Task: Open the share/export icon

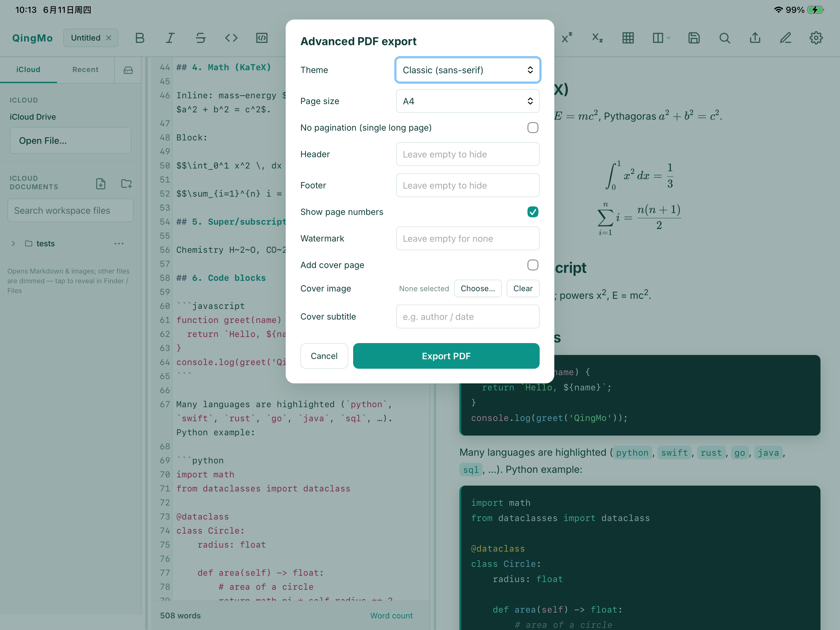Action: coord(755,38)
